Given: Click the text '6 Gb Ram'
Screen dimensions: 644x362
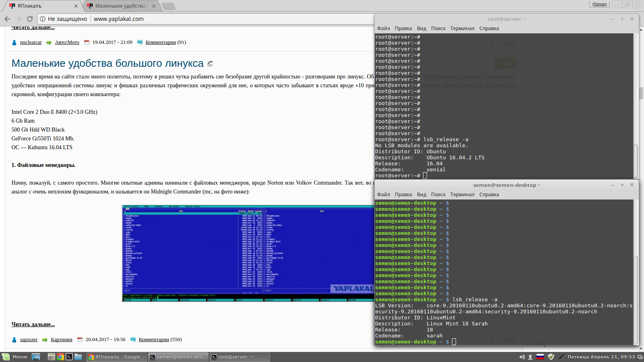Looking at the screenshot, I should coord(23,121).
